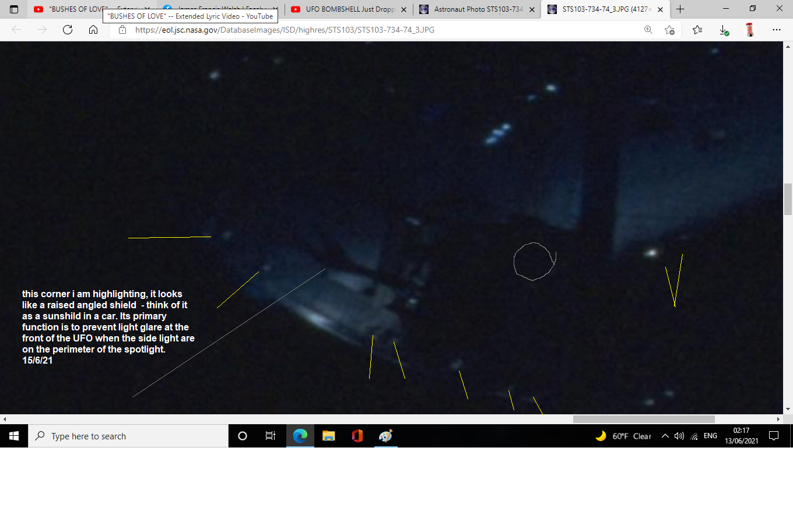Toggle the volume speaker icon in tray
Screen dimensions: 793x532
pos(679,436)
